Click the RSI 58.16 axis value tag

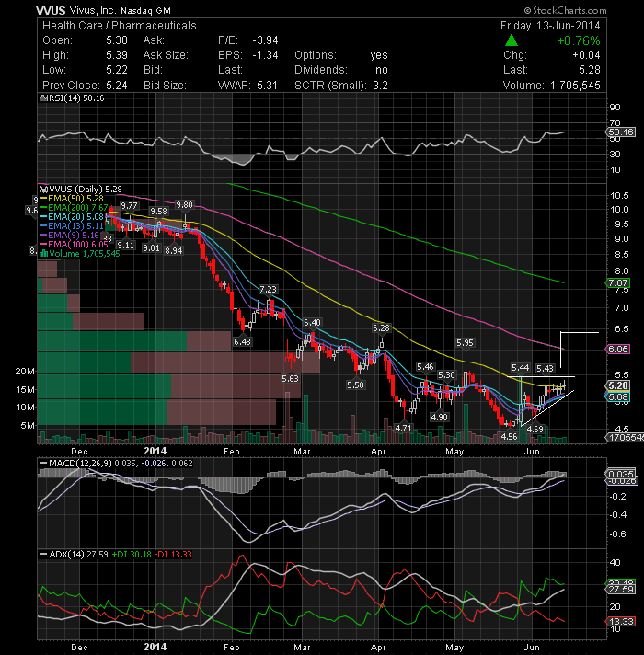pyautogui.click(x=621, y=132)
